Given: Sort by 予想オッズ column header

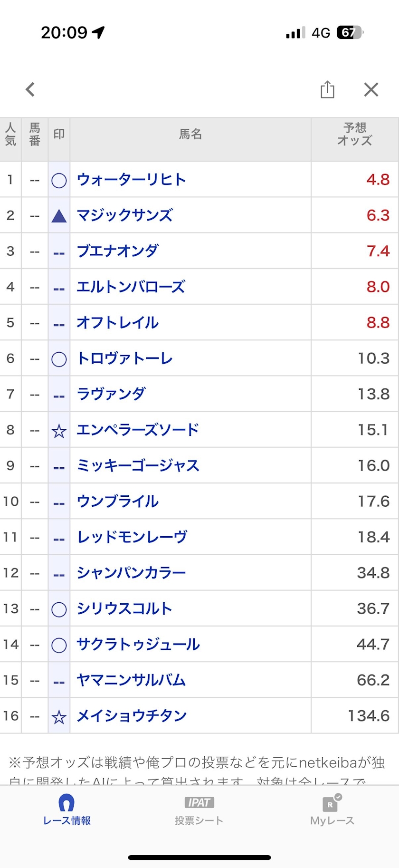Looking at the screenshot, I should click(354, 135).
